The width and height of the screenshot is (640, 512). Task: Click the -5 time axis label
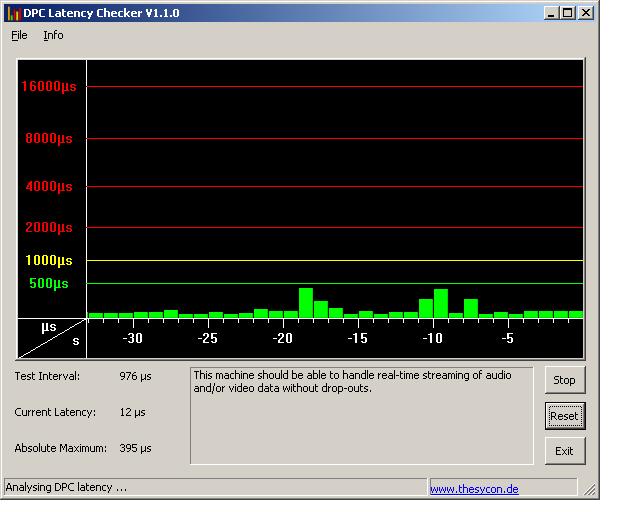pos(507,338)
